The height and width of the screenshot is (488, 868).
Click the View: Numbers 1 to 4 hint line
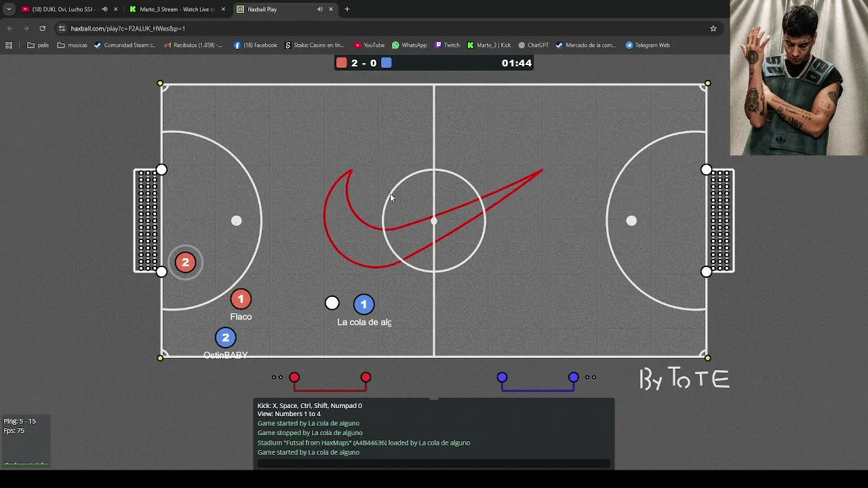click(289, 414)
